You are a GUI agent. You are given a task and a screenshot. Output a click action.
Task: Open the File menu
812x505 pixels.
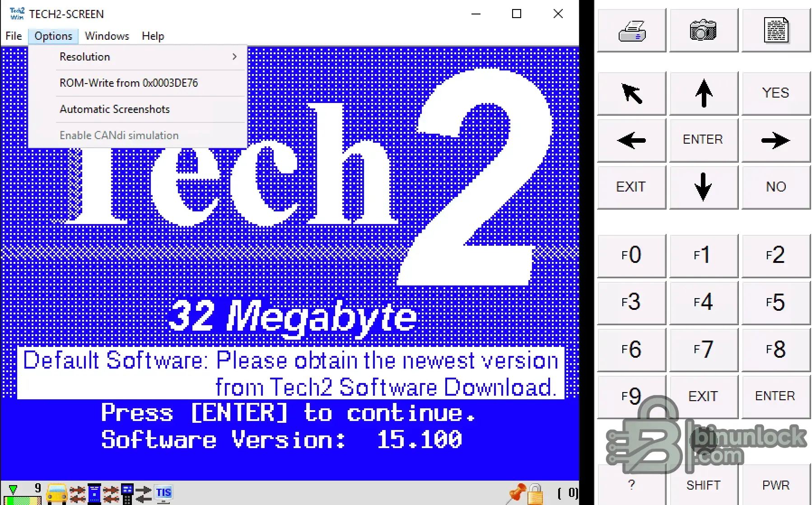[x=14, y=36]
